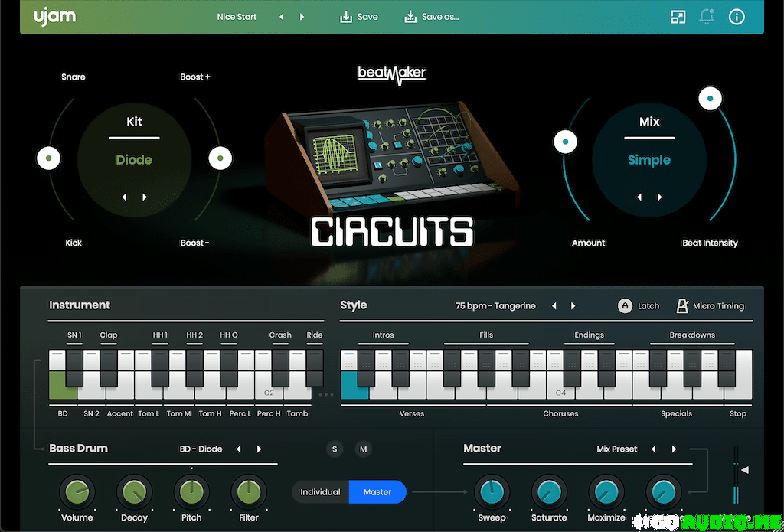Click the Bass Drum Filter knob
The height and width of the screenshot is (532, 784).
pyautogui.click(x=249, y=492)
